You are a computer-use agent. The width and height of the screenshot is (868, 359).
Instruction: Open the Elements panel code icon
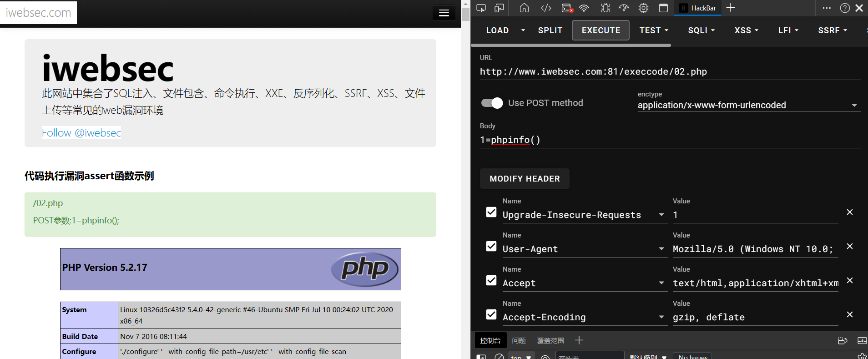(x=546, y=8)
